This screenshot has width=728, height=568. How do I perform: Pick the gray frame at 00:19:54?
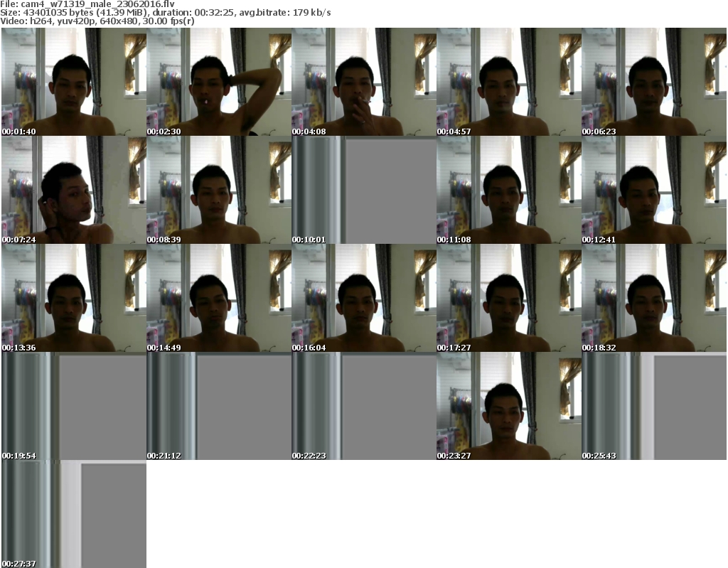coord(74,406)
